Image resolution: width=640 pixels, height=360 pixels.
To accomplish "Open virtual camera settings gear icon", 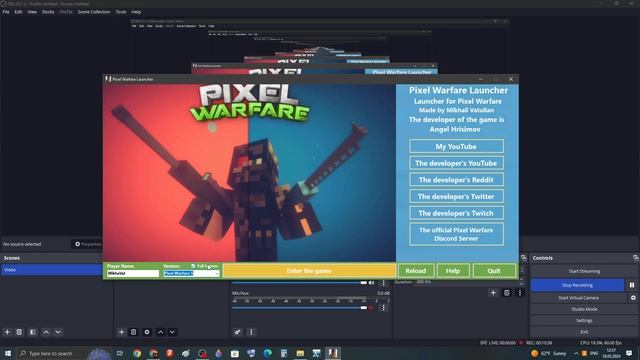I will [x=633, y=298].
